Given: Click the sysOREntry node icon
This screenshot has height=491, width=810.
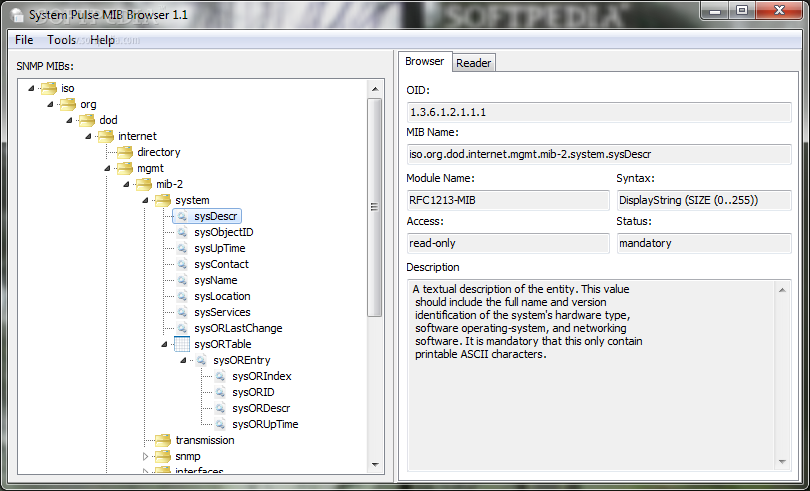Looking at the screenshot, I should pyautogui.click(x=201, y=361).
